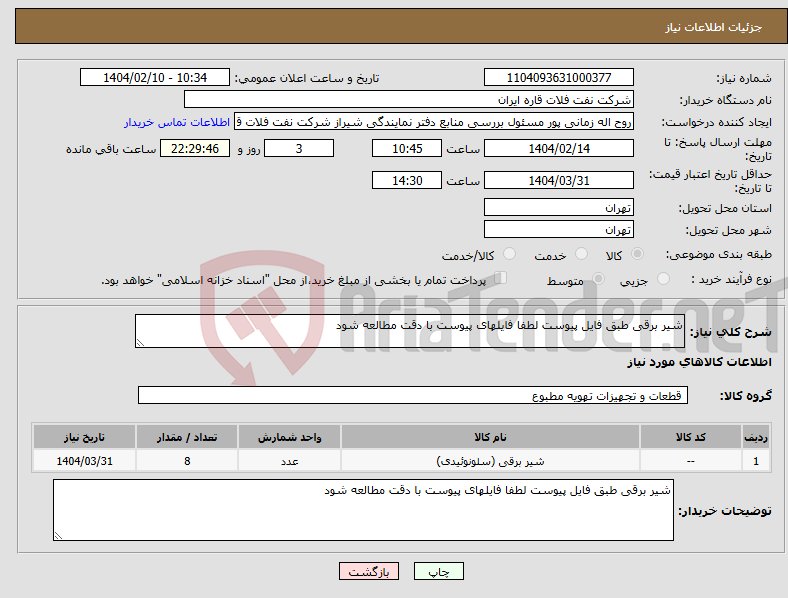The width and height of the screenshot is (788, 598).
Task: Click the remaining time field 22:29:46
Action: 195,148
